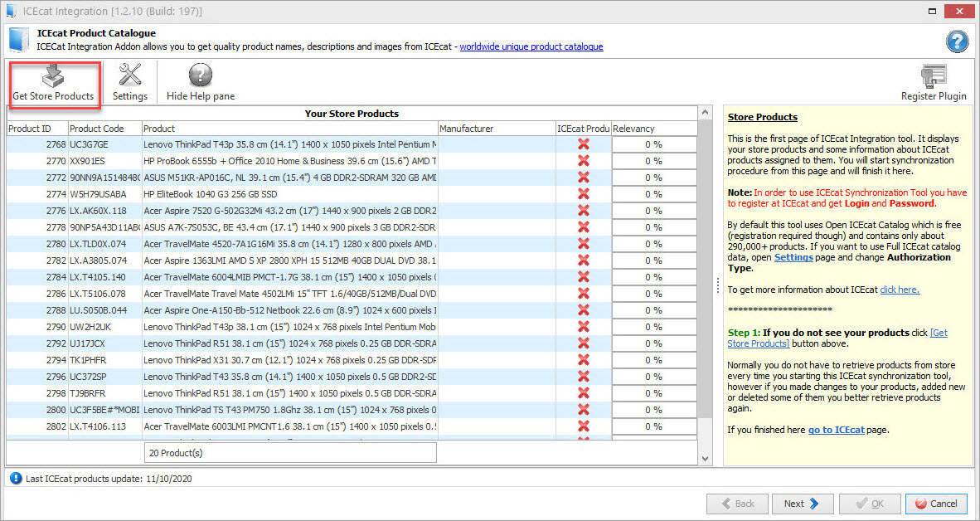Select the HP EliteBook 1040 G3 product row
The width and height of the screenshot is (980, 521).
point(352,194)
